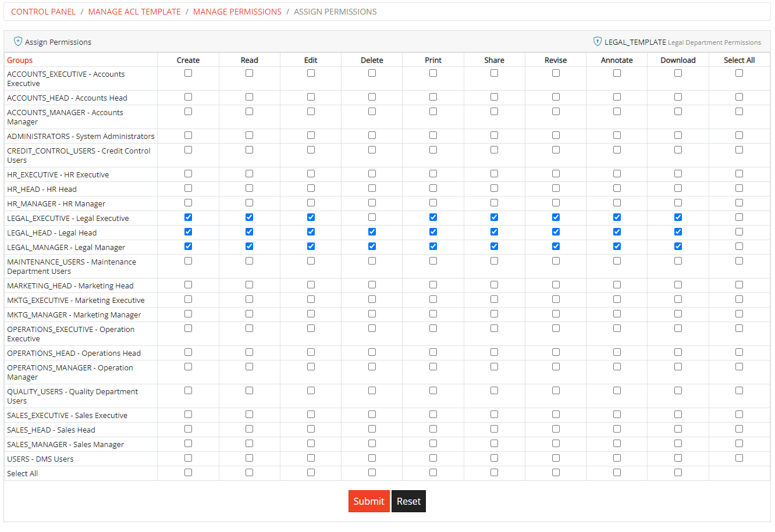The image size is (775, 532).
Task: Uncheck Create permission for LEGAL_HEAD
Action: click(x=188, y=232)
